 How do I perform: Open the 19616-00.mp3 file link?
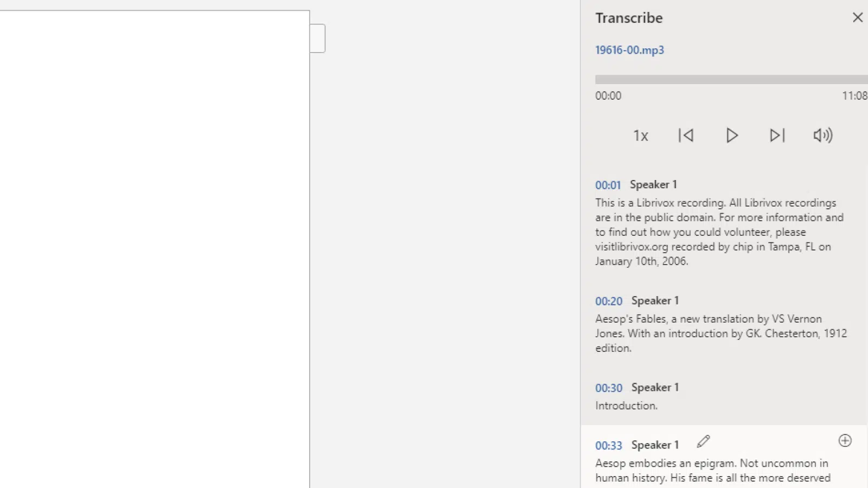pyautogui.click(x=629, y=50)
